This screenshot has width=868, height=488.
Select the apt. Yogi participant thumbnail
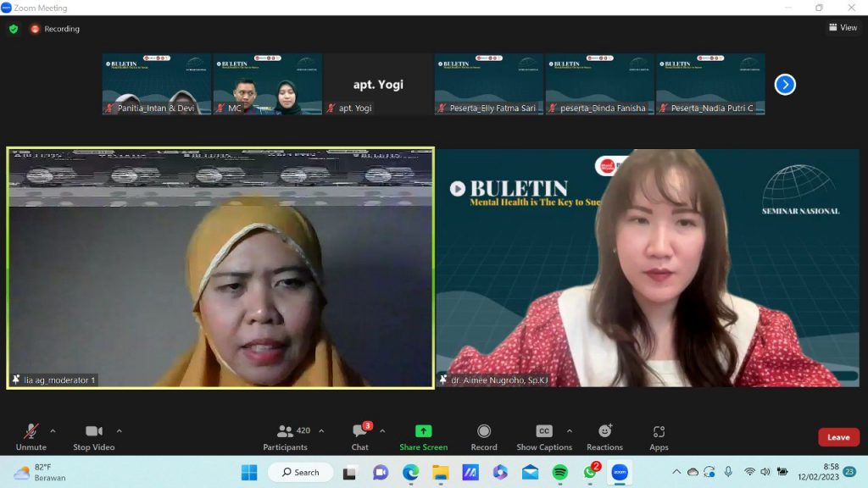pyautogui.click(x=378, y=85)
